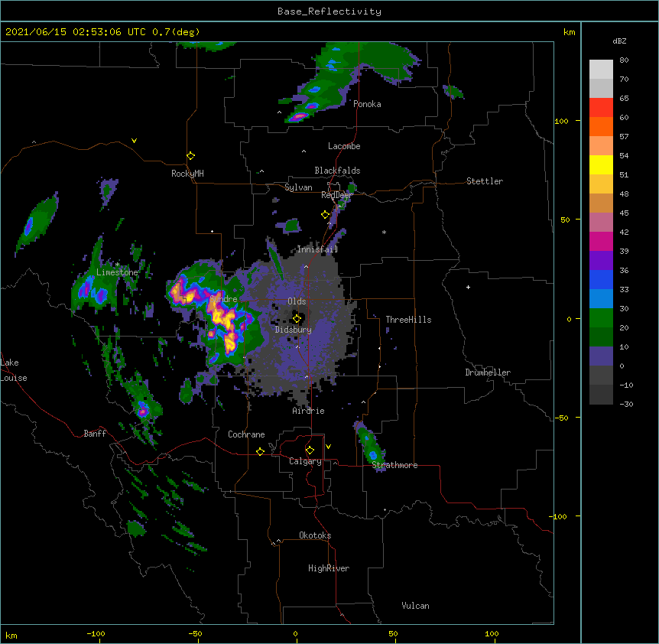Select the Ponoka city label
The height and width of the screenshot is (644, 659).
click(x=367, y=104)
